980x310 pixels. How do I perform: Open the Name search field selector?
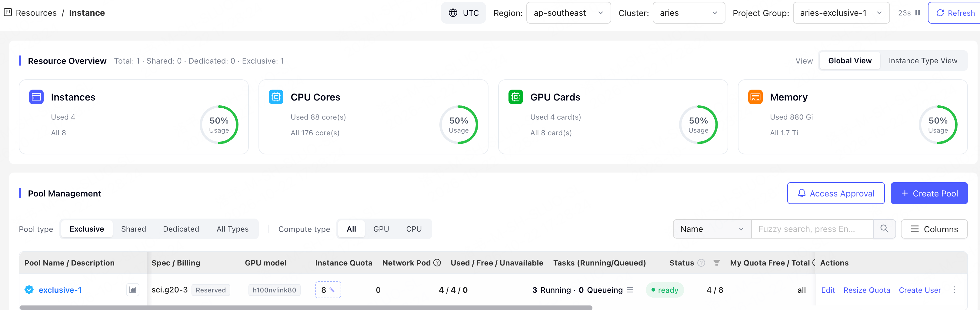coord(712,229)
